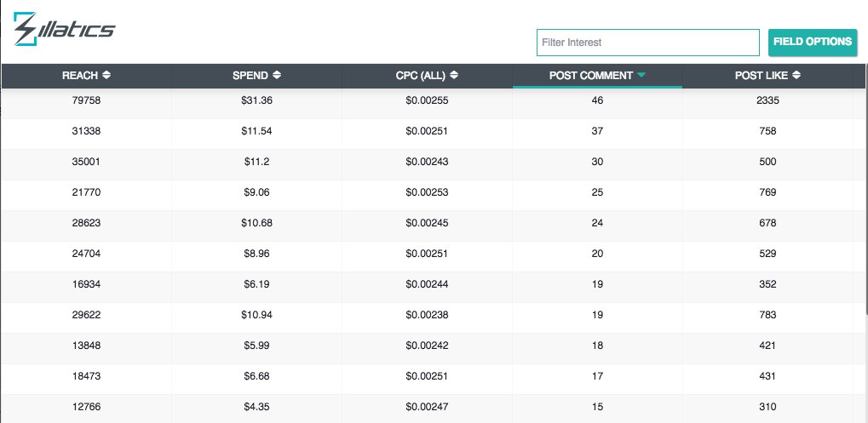
Task: Open FIELD OPTIONS button
Action: tap(812, 42)
